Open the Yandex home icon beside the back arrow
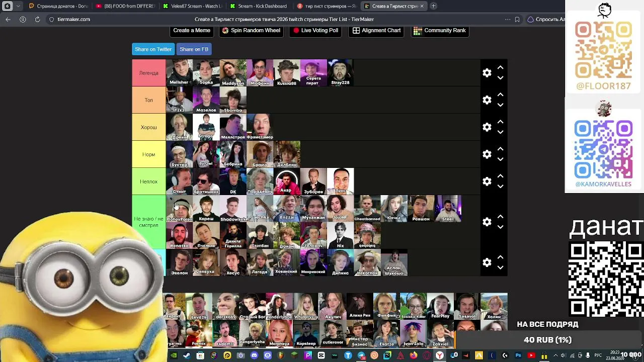Screen dimensions: 644x362 pos(23,19)
